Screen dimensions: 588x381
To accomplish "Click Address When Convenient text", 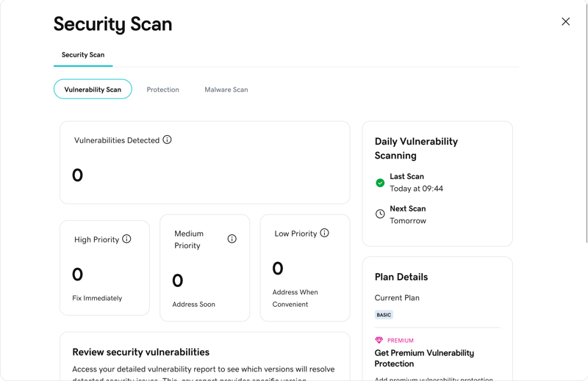I will coord(295,298).
